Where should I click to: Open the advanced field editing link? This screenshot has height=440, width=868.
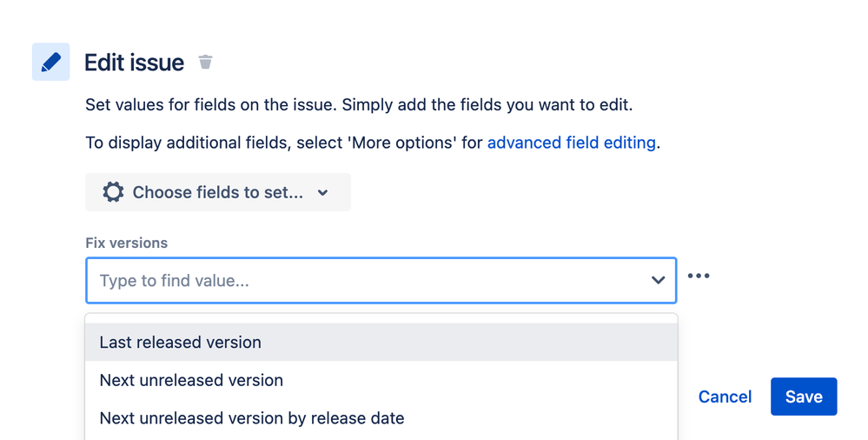click(x=572, y=143)
